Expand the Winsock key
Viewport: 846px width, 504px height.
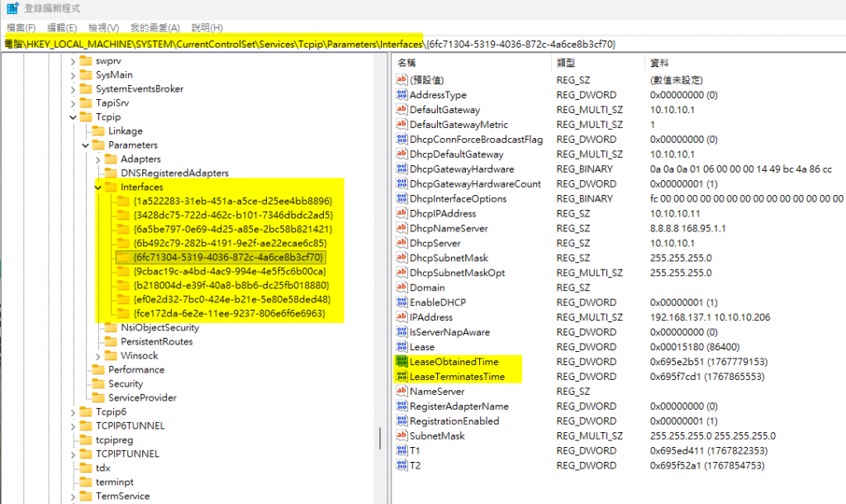pyautogui.click(x=97, y=355)
